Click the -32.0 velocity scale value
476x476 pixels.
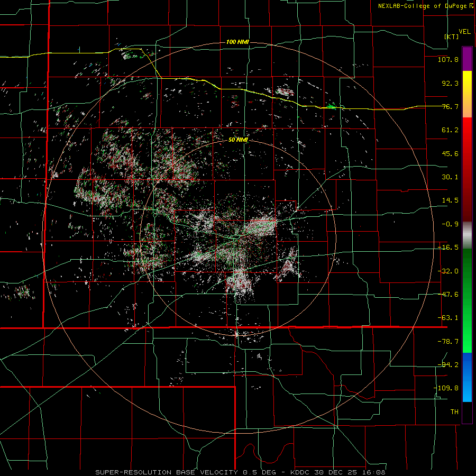tap(448, 271)
